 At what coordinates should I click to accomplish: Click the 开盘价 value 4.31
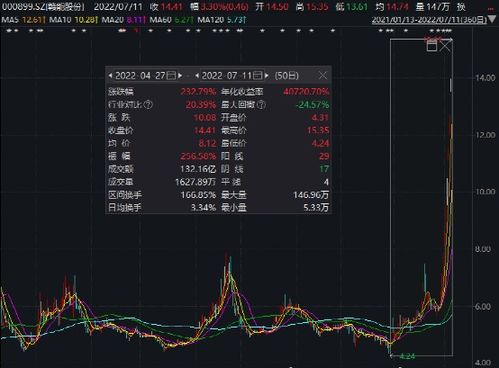320,118
